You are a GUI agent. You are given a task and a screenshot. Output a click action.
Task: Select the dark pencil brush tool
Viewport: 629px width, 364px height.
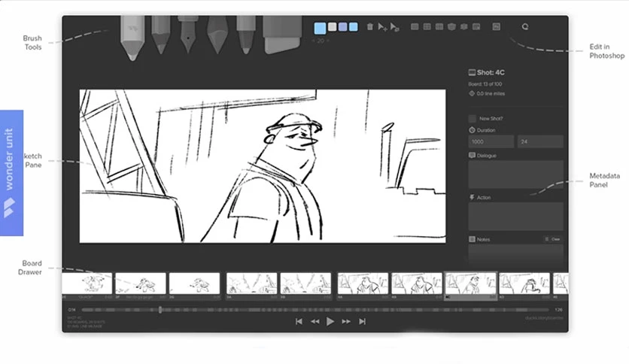[161, 35]
